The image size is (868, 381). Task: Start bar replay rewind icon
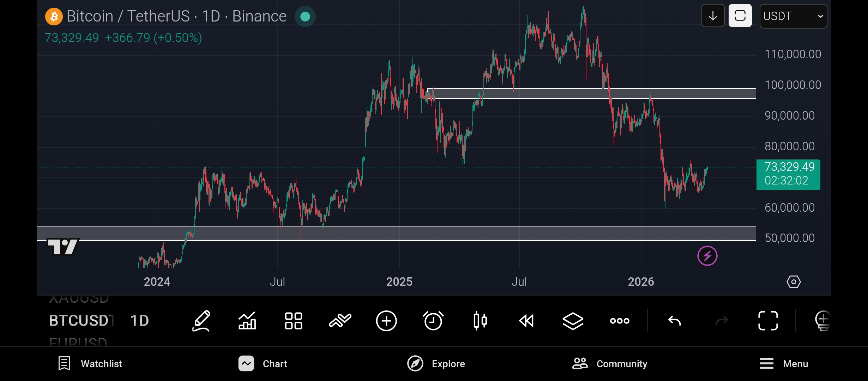(x=526, y=321)
